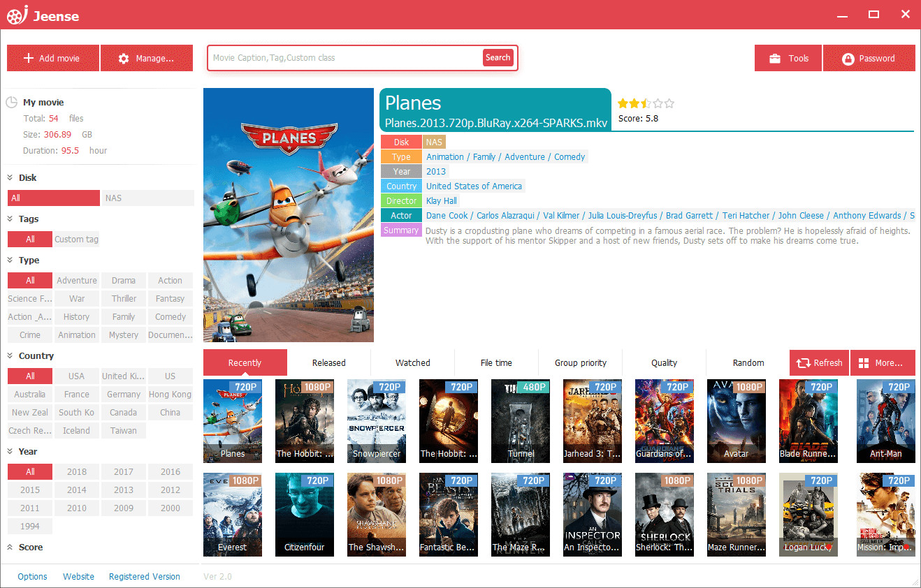Switch to Watched tab
The image size is (921, 588).
click(x=413, y=363)
